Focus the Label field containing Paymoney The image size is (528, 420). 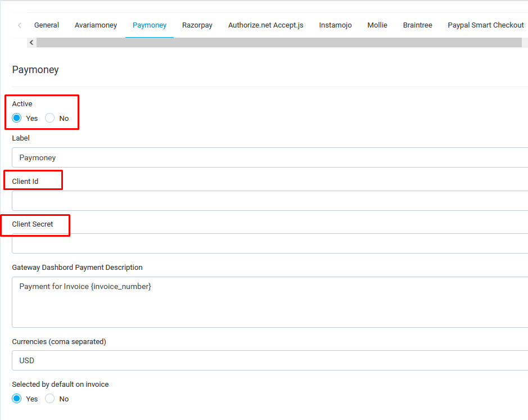(270, 157)
